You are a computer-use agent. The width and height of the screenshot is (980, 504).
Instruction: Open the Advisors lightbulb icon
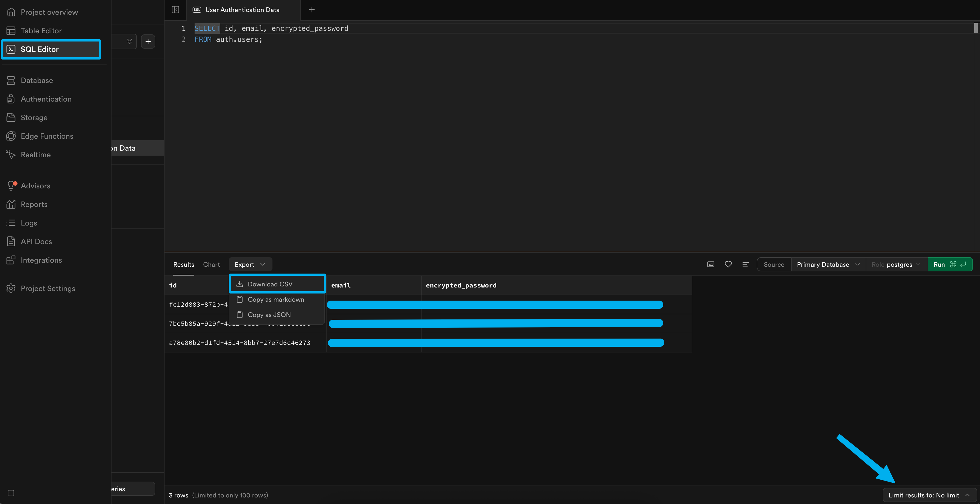12,186
